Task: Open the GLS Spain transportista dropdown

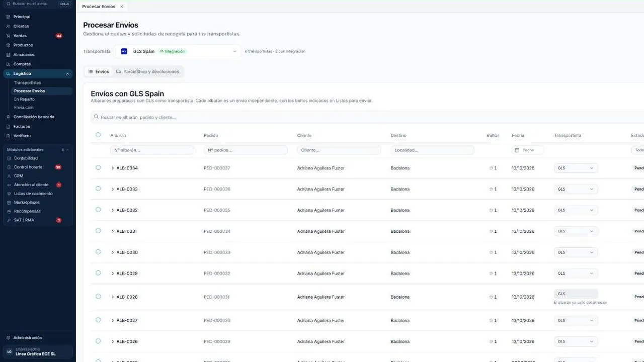Action: [178, 51]
